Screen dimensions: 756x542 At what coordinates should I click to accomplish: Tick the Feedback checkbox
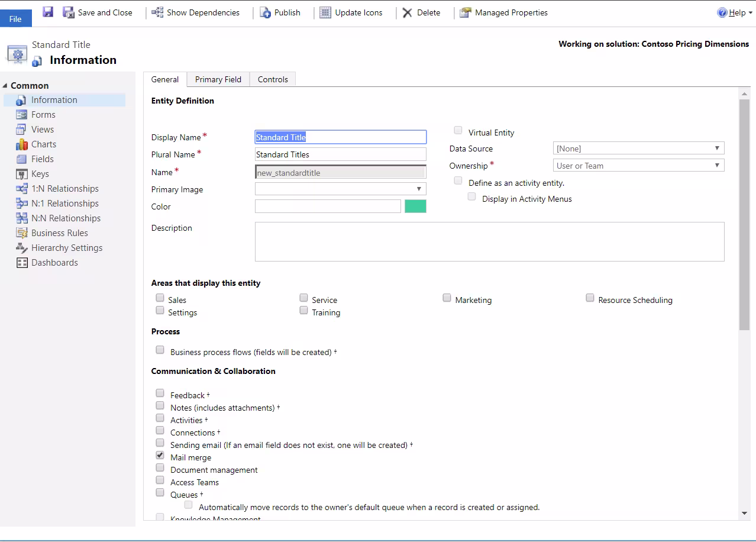click(x=160, y=393)
